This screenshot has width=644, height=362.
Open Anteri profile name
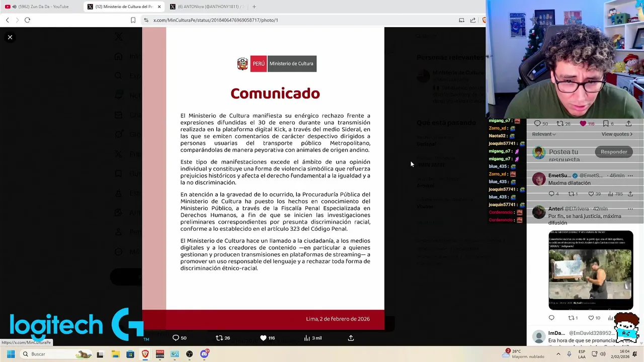pos(555,209)
